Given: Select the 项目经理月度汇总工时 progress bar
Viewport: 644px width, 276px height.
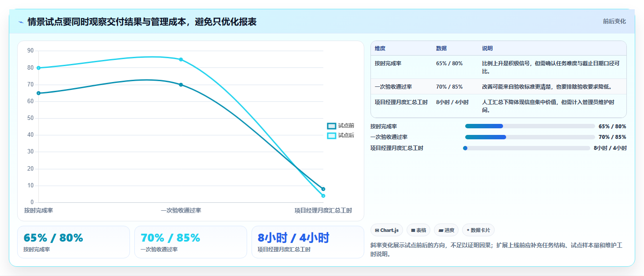Looking at the screenshot, I should tap(527, 148).
